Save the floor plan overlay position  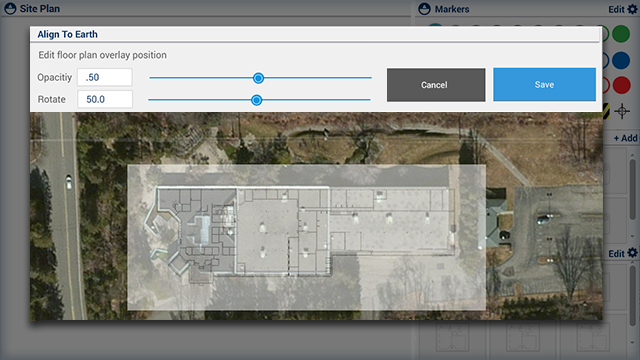pyautogui.click(x=544, y=84)
